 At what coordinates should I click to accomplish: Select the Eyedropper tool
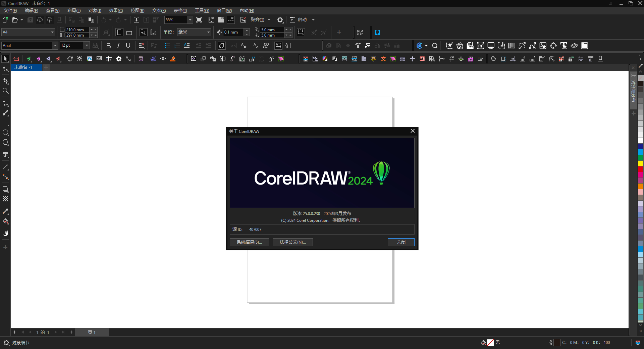[x=5, y=211]
